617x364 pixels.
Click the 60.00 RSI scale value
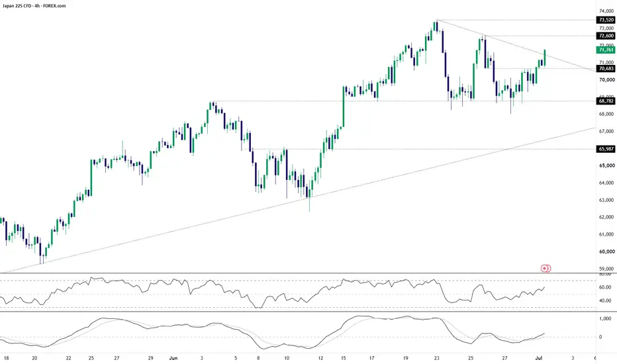(x=605, y=288)
